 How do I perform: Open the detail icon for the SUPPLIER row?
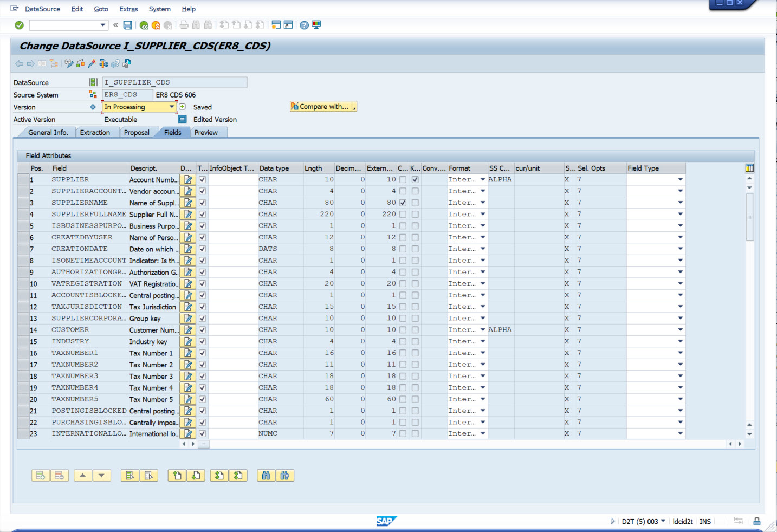[x=187, y=179]
